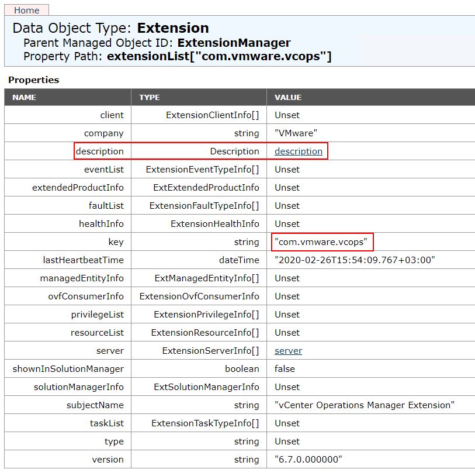Click the ExtExtendedProductInfo type cell
Viewport: 475px width, 476px height.
point(206,188)
